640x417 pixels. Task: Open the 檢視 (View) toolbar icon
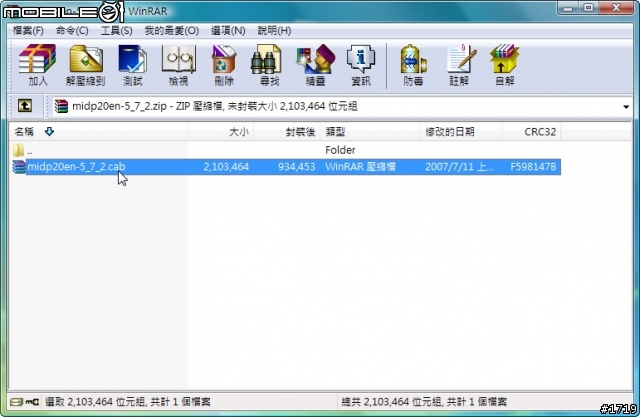coord(179,65)
